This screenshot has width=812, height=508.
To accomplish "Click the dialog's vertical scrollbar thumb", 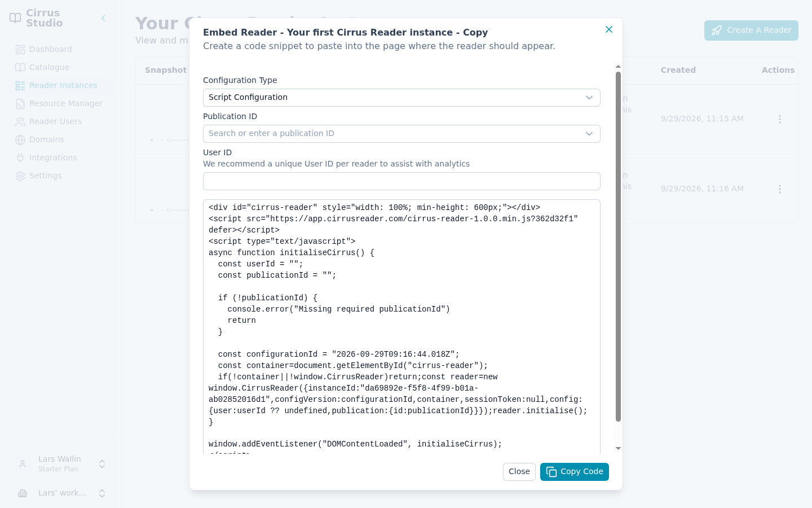I will [x=618, y=246].
